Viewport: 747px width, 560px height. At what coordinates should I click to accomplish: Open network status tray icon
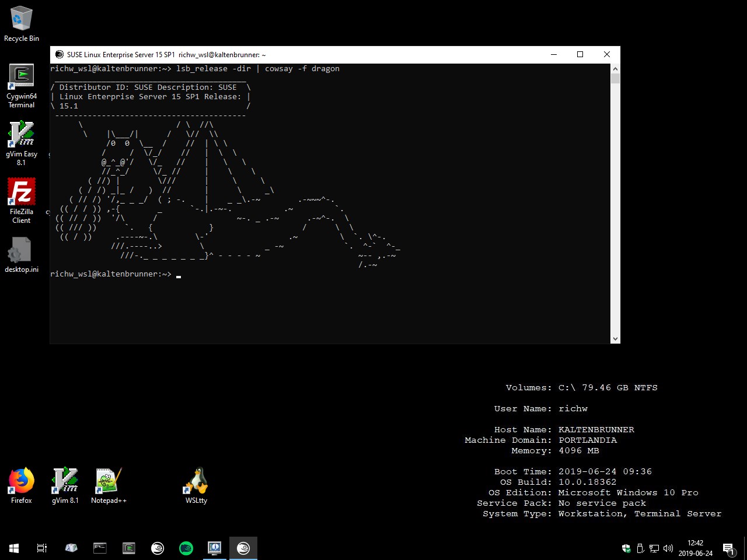[654, 548]
